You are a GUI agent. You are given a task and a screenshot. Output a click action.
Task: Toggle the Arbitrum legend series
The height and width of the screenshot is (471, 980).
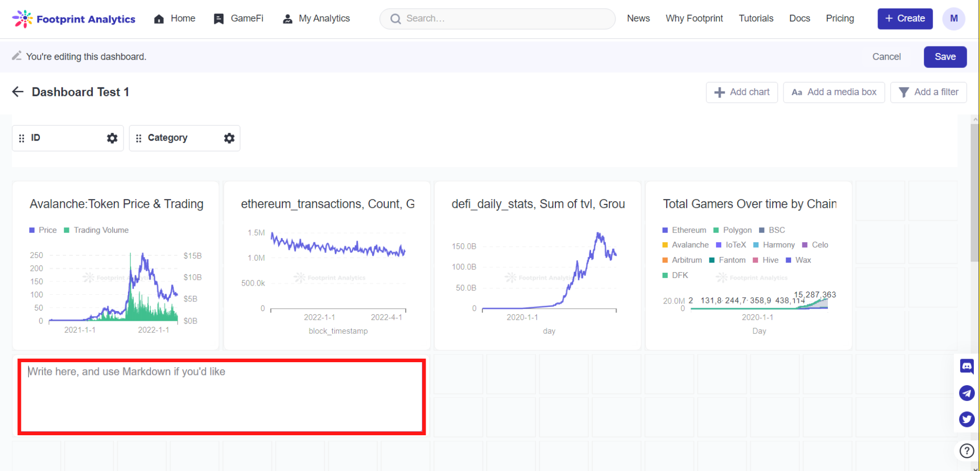coord(682,260)
